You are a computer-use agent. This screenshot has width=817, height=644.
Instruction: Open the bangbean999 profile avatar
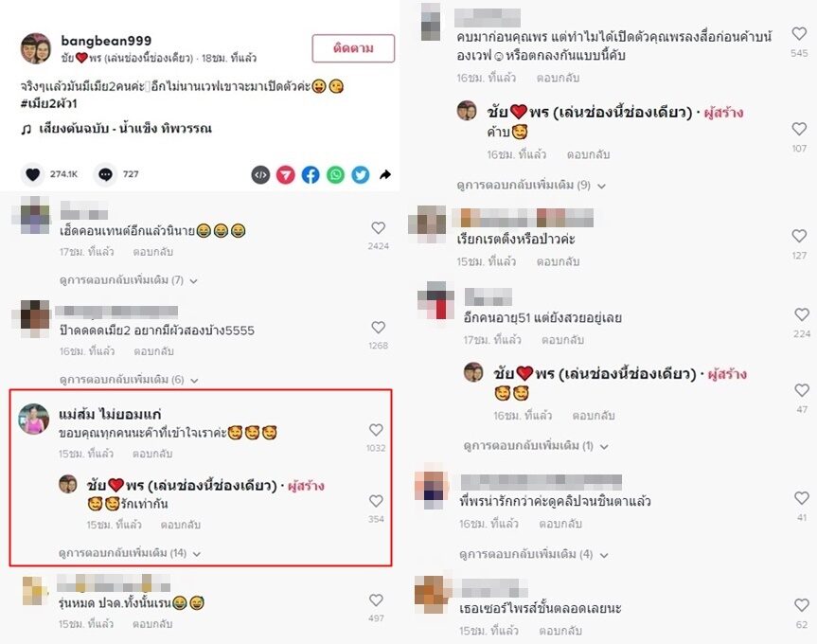click(36, 48)
